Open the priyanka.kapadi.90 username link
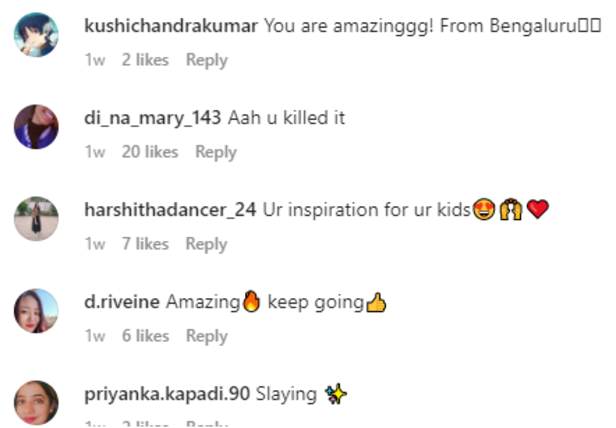The height and width of the screenshot is (428, 616). (x=168, y=393)
